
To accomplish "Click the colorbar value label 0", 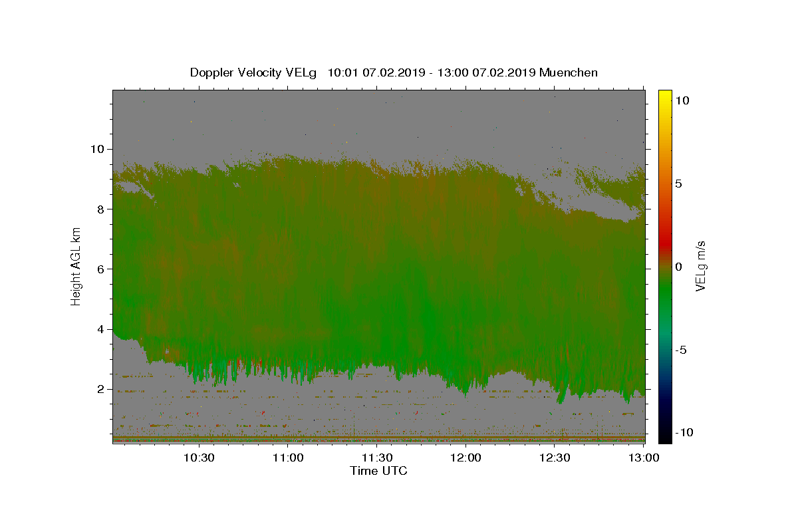I will pos(679,267).
